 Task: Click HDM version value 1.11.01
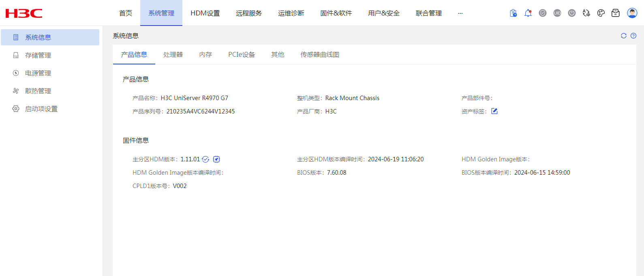coord(190,159)
